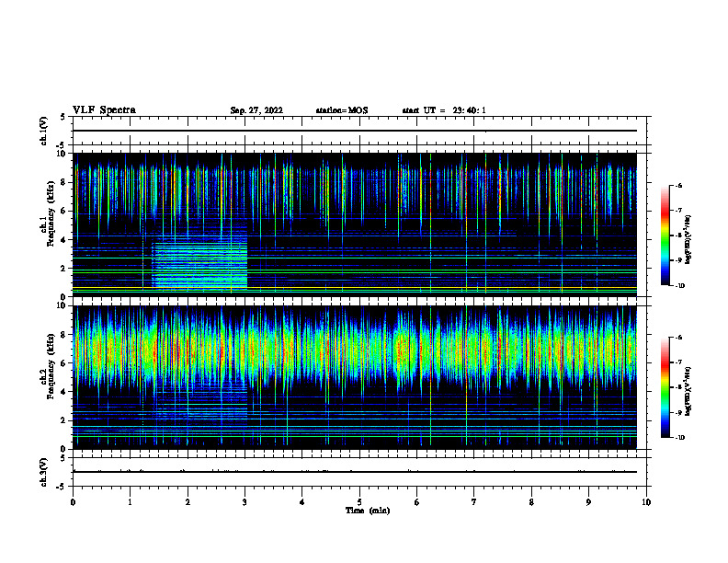Viewport: 728px width, 563px height.
Task: Click the ch.3 waveform voltage trace panel
Action: 359,472
